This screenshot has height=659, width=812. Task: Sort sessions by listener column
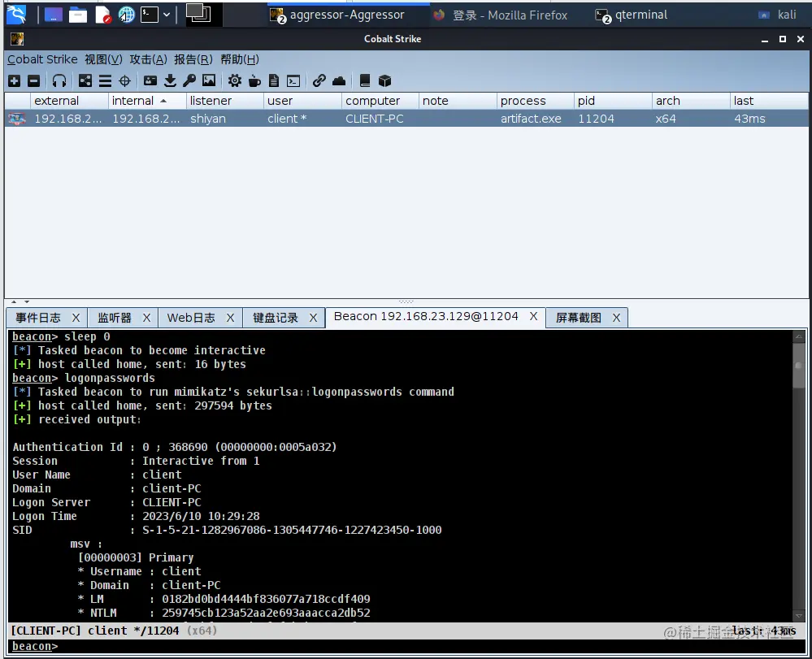pyautogui.click(x=225, y=101)
